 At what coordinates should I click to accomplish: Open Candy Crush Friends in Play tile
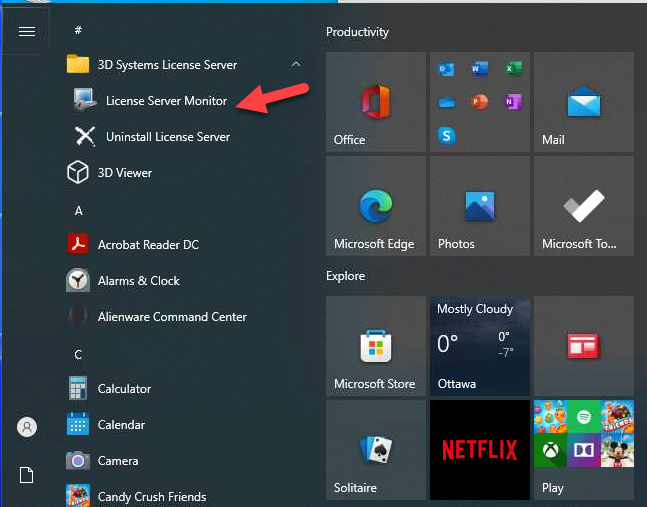tap(617, 417)
